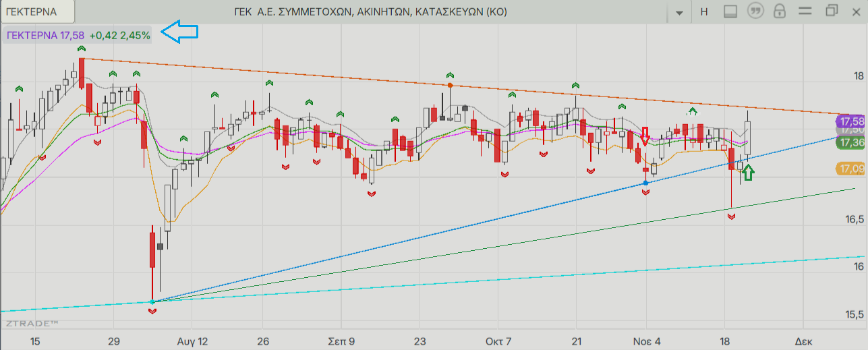
Task: Open the symbol dropdown arrow
Action: pyautogui.click(x=679, y=12)
